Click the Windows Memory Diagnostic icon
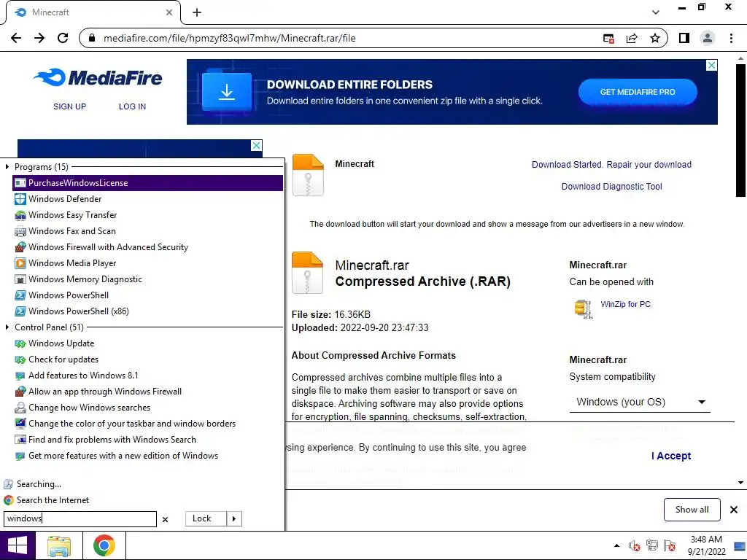 (x=20, y=279)
